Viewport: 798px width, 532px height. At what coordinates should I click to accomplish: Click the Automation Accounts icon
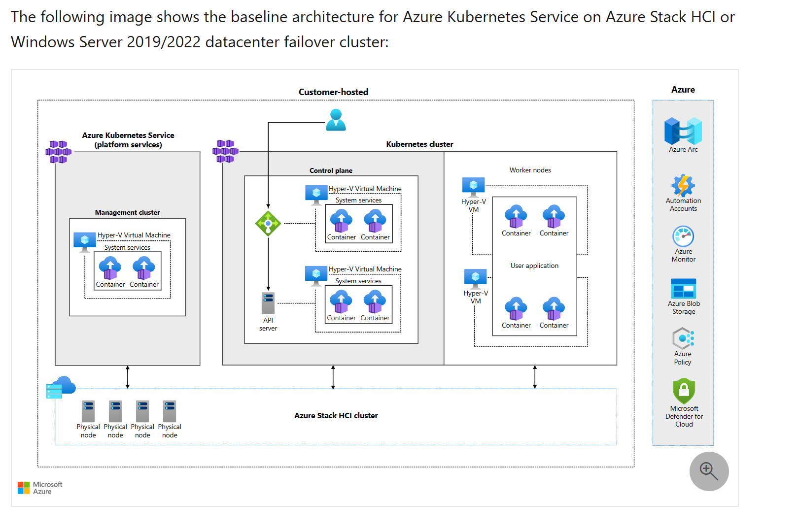(x=683, y=185)
